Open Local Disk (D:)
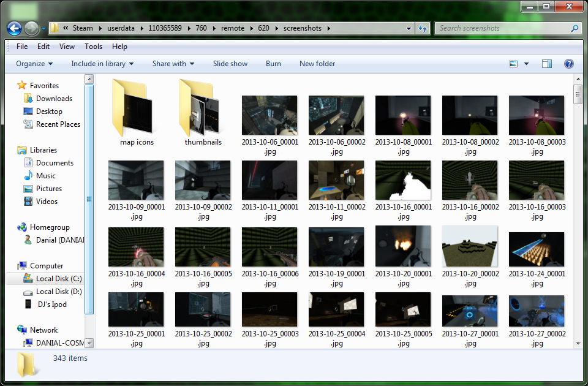Screen dimensions: 588x386 (x=59, y=292)
